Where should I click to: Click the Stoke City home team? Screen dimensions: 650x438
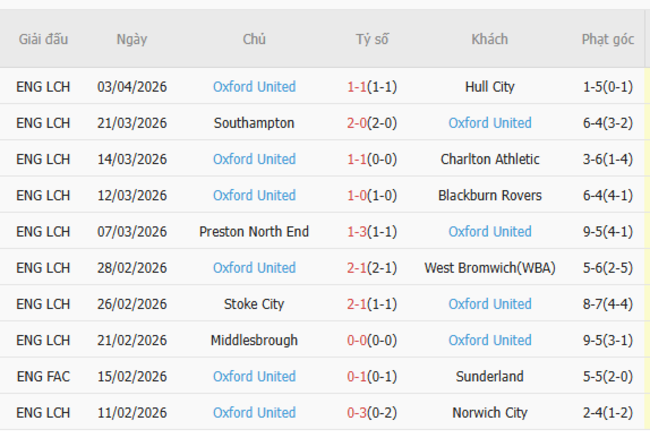(254, 304)
